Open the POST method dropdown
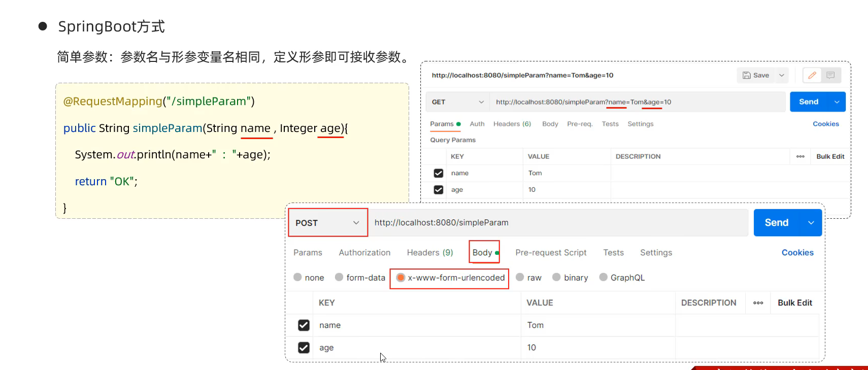The image size is (868, 370). coord(328,223)
